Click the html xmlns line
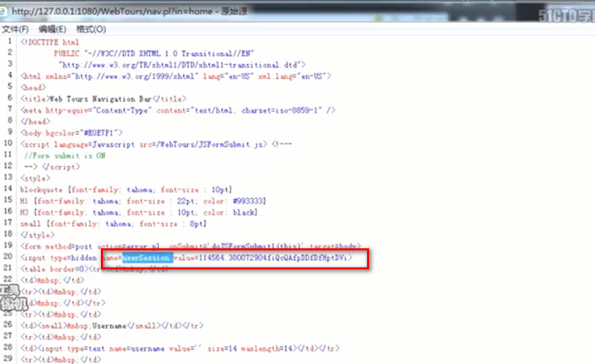Image resolution: width=595 pixels, height=364 pixels. click(x=176, y=76)
